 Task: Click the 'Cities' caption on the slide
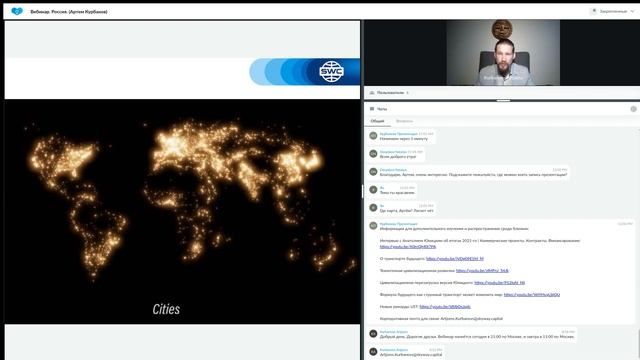point(166,309)
